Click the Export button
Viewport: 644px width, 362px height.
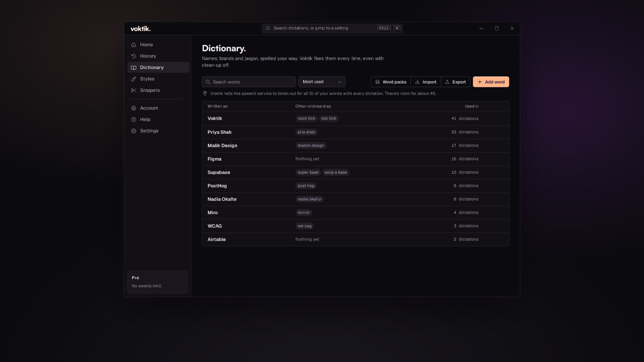click(455, 82)
